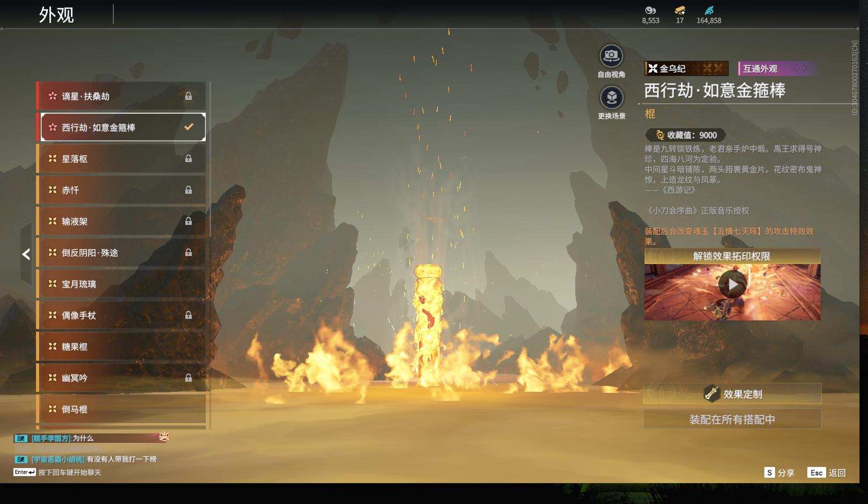Play the effect preview video
Image resolution: width=868 pixels, height=504 pixels.
tap(733, 285)
